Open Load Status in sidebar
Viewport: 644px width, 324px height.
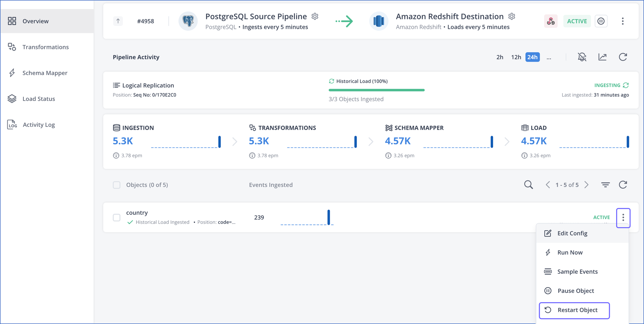[x=47, y=99]
